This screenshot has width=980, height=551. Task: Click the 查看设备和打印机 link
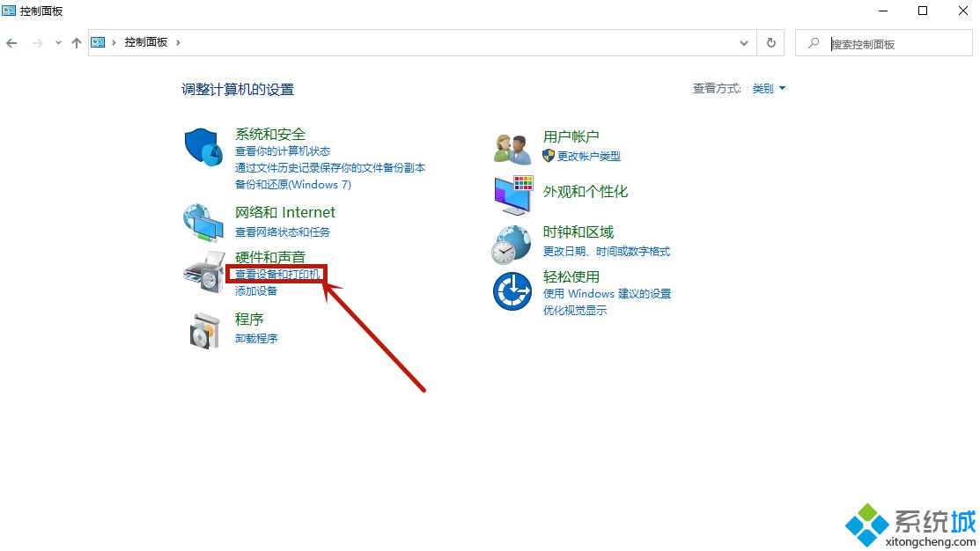coord(277,275)
